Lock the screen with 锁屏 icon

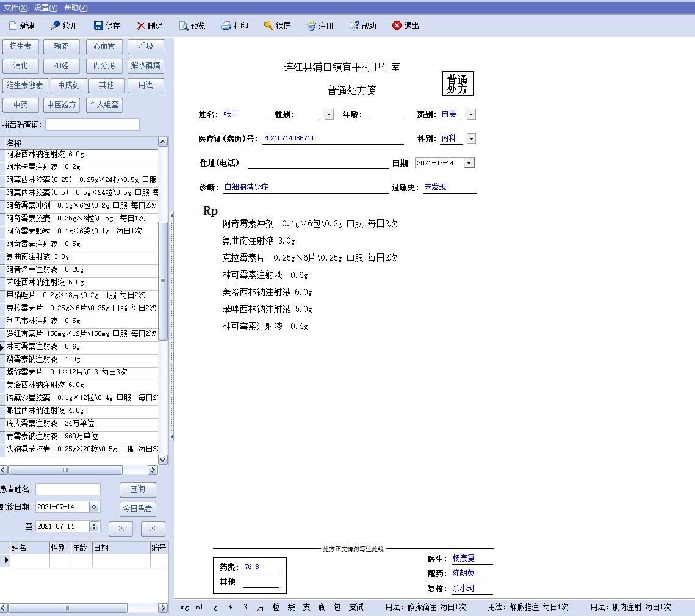(268, 26)
